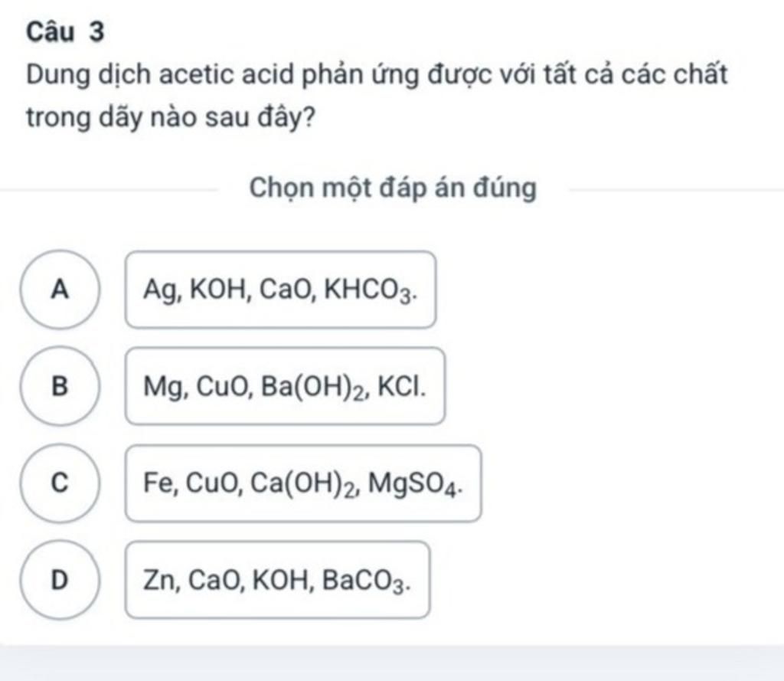Click MgSO4 formula in option C
The height and width of the screenshot is (681, 784).
414,484
